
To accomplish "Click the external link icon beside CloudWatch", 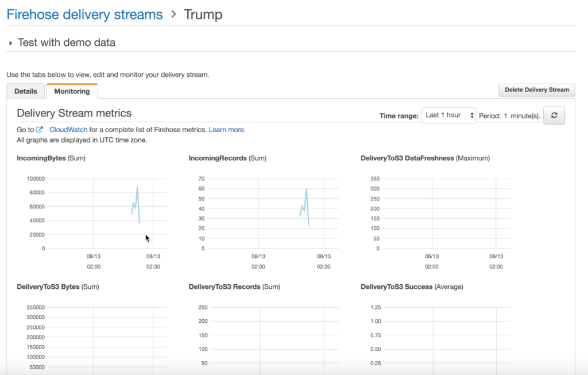I will pyautogui.click(x=40, y=130).
